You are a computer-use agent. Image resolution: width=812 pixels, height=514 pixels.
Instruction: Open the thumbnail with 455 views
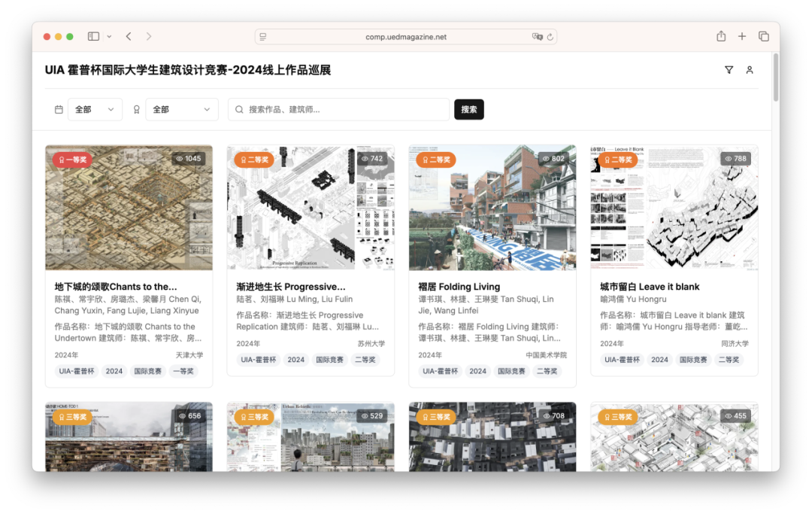pos(674,436)
